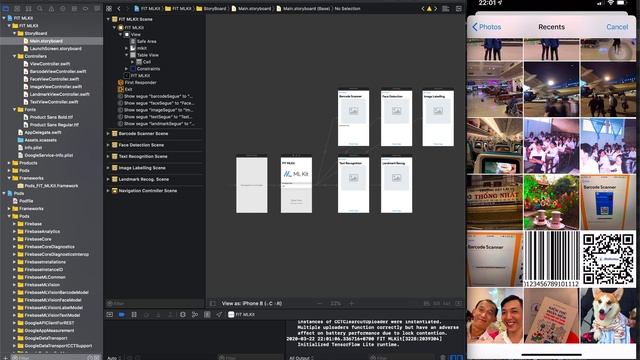
Task: Collapse the Fonts folder
Action: pos(15,109)
